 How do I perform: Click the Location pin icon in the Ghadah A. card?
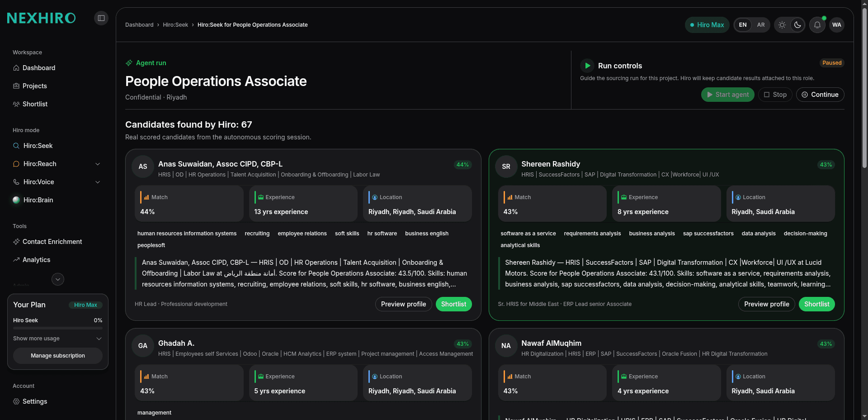pyautogui.click(x=375, y=377)
